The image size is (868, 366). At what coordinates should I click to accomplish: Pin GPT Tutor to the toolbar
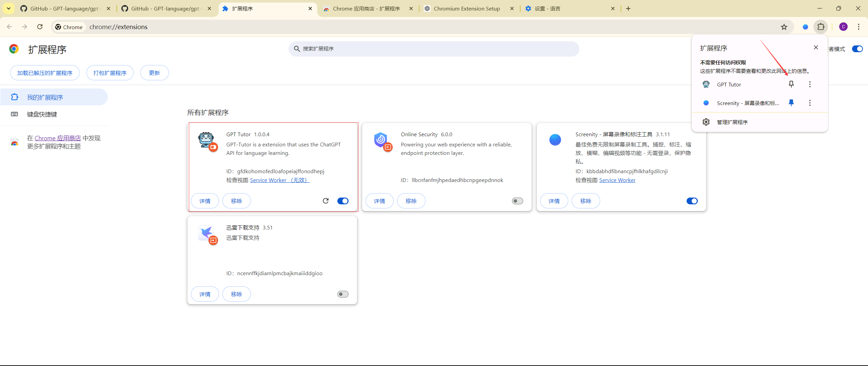[791, 84]
